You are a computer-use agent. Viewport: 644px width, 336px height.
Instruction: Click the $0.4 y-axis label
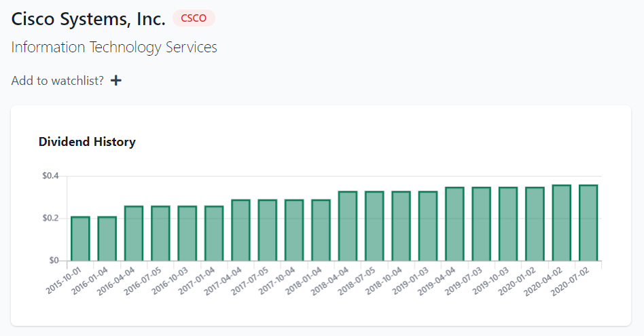pos(50,176)
